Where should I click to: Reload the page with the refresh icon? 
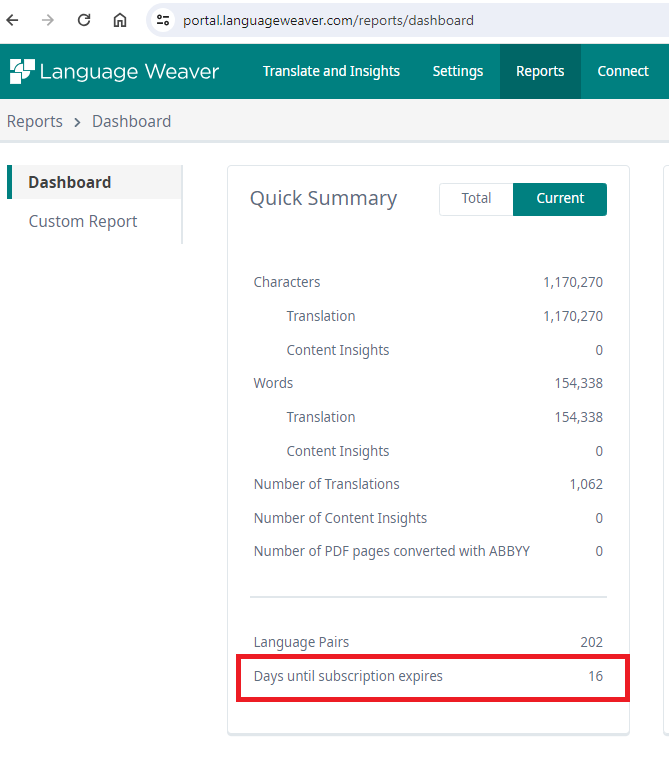tap(84, 20)
